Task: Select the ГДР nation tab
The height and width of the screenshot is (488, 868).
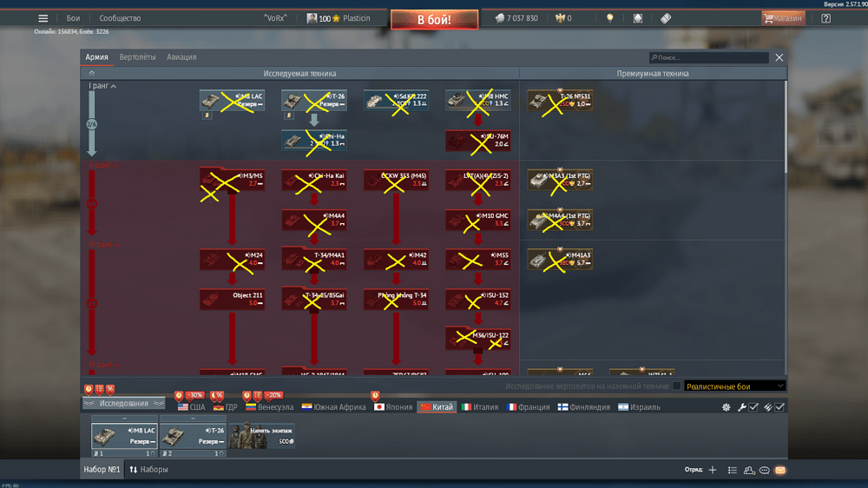Action: pos(226,407)
